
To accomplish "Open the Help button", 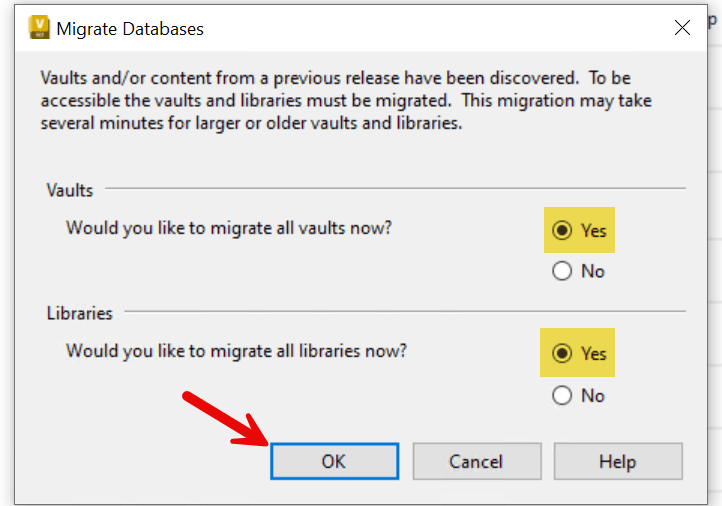I will pyautogui.click(x=617, y=461).
